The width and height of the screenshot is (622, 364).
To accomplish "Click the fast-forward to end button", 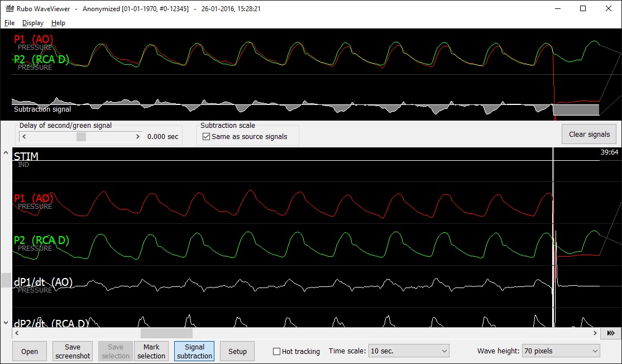I will point(611,333).
